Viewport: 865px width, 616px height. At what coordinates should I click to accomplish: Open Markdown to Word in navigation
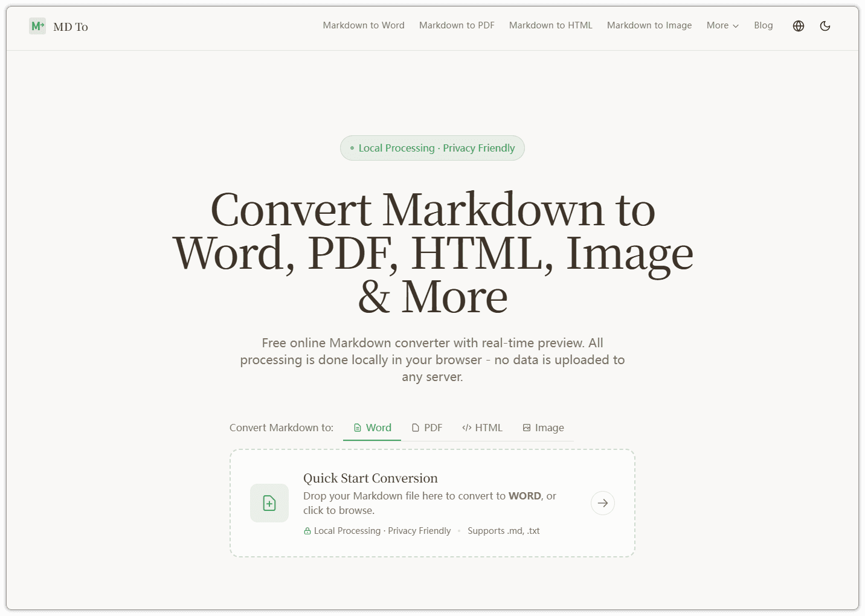364,25
